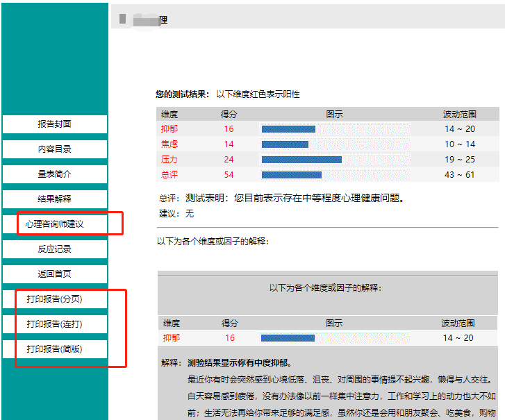Click the 总评 score value 54
505x420 pixels.
(229, 175)
